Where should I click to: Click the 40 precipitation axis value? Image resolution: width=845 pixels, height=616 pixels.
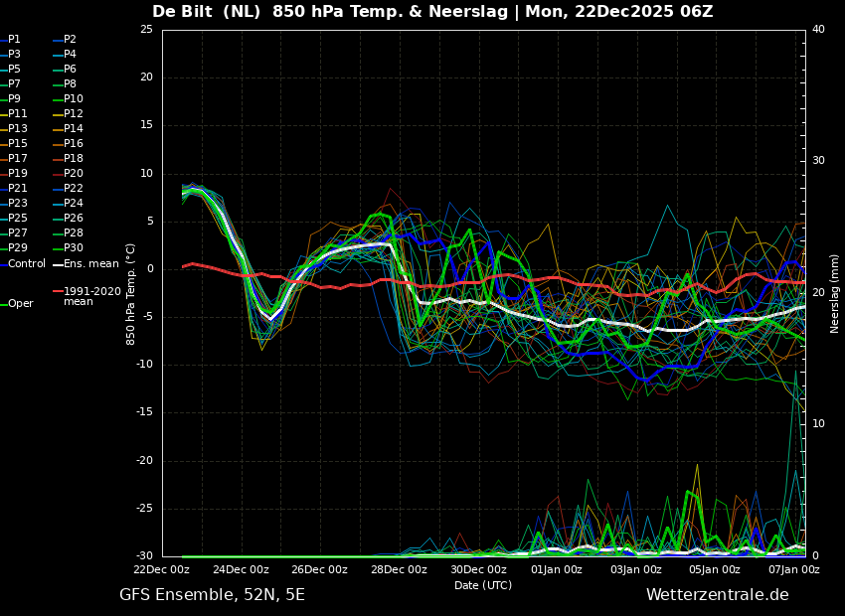[818, 29]
